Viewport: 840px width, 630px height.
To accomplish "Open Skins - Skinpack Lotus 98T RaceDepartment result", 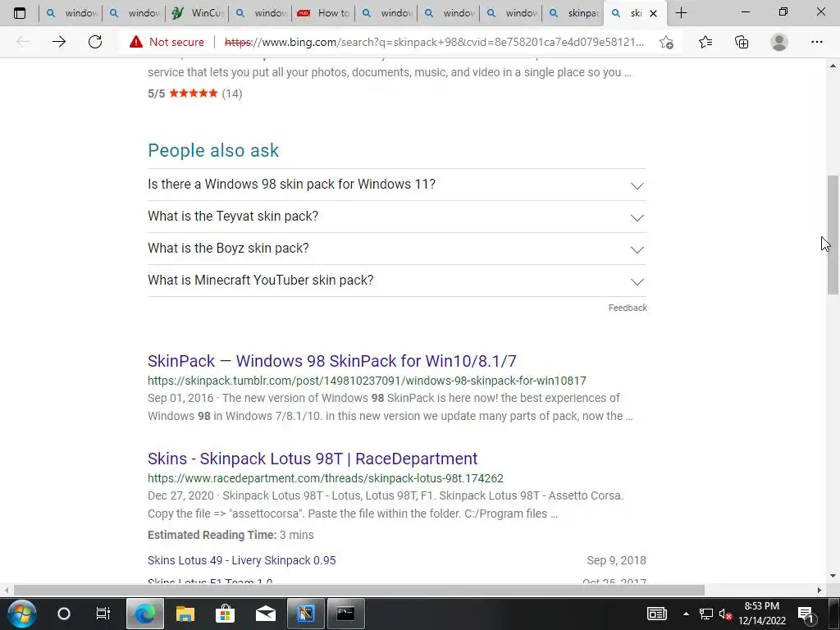I will pyautogui.click(x=313, y=459).
